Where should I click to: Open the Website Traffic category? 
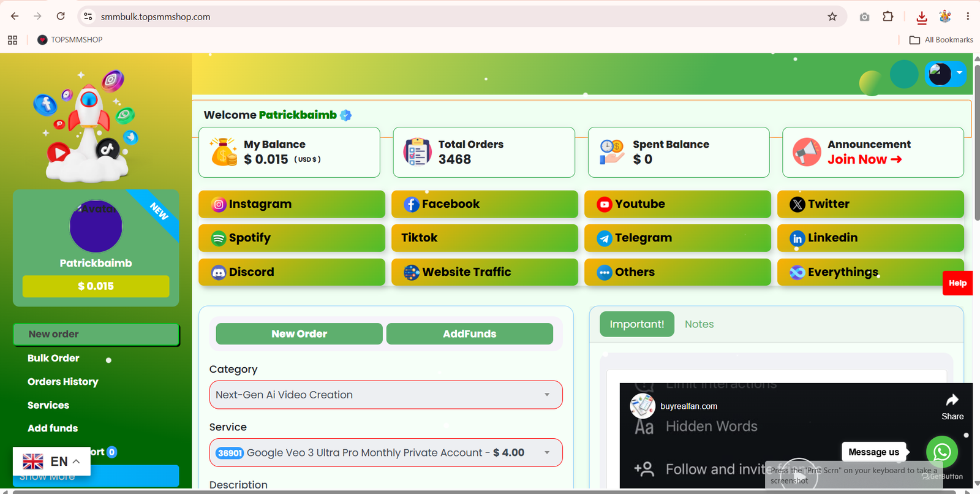(484, 272)
